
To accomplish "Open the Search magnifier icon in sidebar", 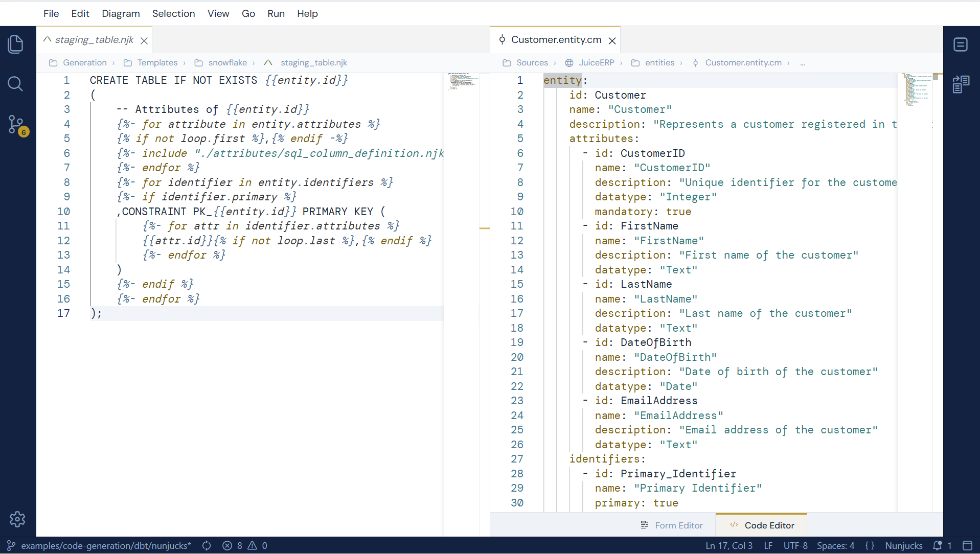I will (x=16, y=84).
